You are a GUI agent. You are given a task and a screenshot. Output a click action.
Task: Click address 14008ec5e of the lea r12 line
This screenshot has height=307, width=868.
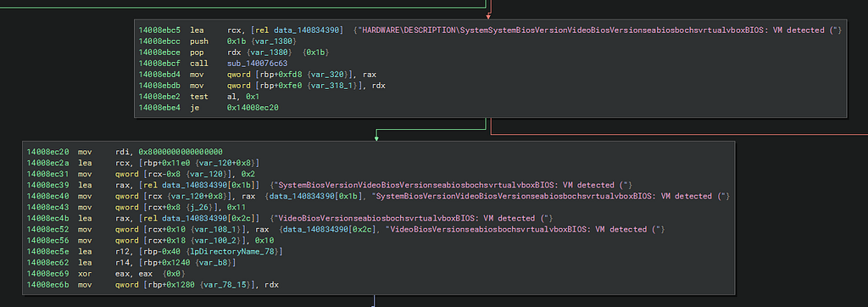pyautogui.click(x=49, y=251)
